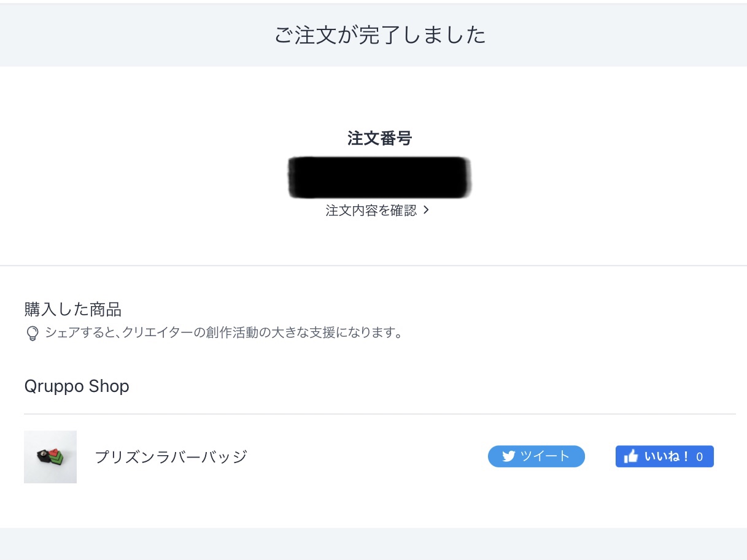Select the プリズンラバーバッジ product name
The width and height of the screenshot is (747, 560).
click(171, 457)
